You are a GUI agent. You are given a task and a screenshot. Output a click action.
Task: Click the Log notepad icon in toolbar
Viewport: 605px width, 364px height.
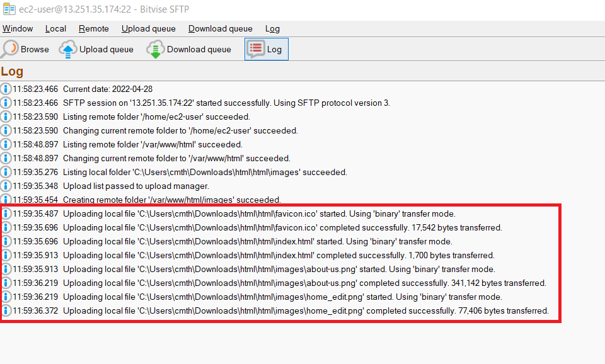point(255,48)
